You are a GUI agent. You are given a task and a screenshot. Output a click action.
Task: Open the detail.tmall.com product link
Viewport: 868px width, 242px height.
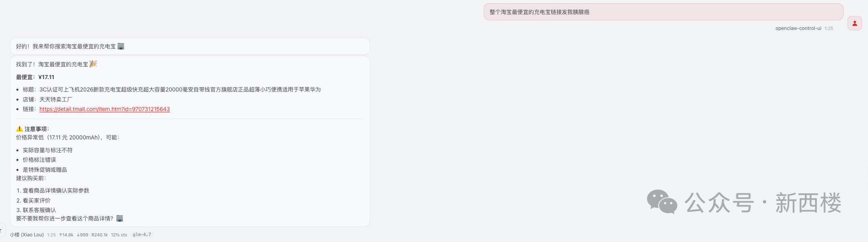(104, 109)
